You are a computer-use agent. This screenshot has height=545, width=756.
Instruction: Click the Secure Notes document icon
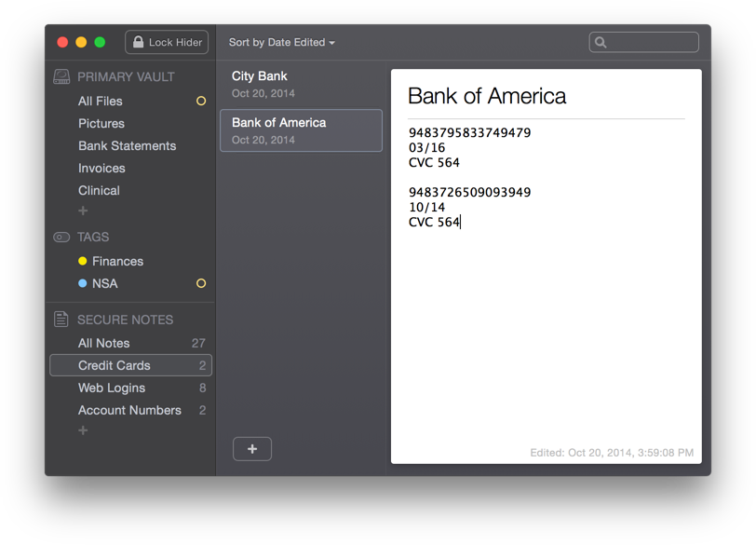coord(61,319)
